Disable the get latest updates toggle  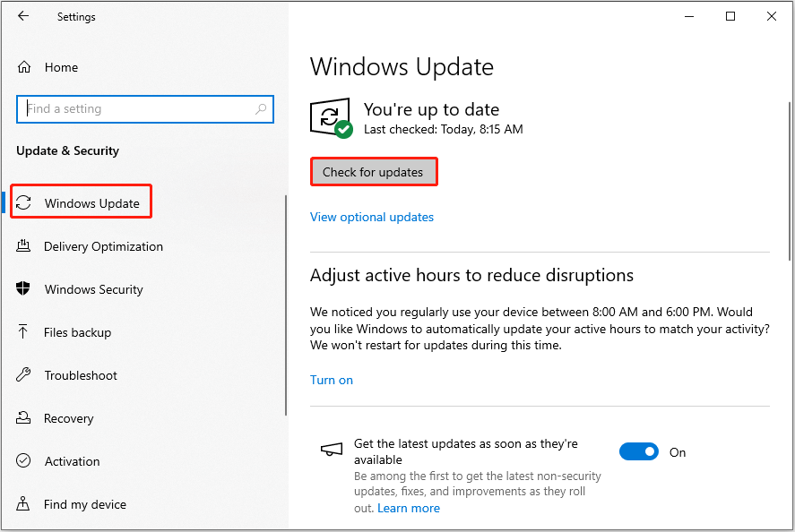tap(638, 452)
